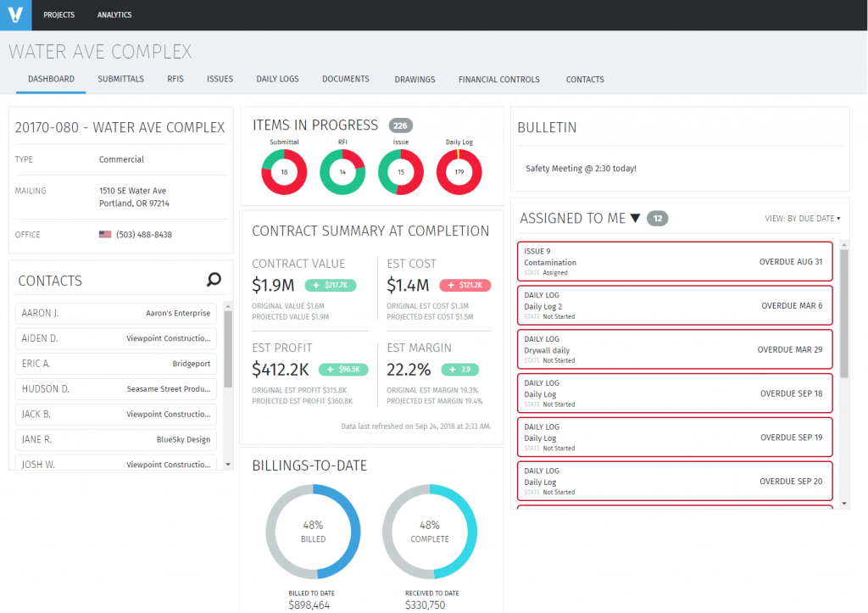
Task: Switch to the Financial Controls tab
Action: click(x=498, y=79)
